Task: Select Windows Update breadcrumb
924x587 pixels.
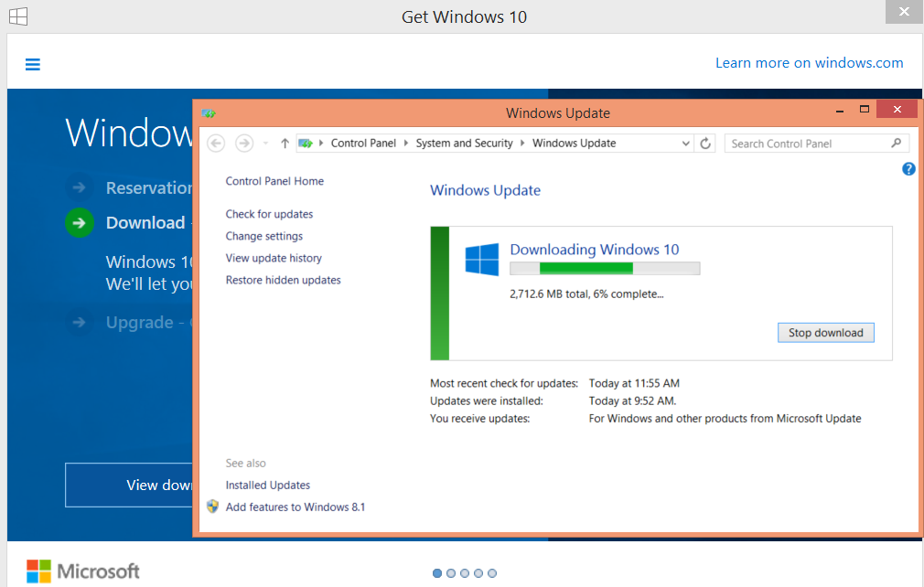Action: 574,143
